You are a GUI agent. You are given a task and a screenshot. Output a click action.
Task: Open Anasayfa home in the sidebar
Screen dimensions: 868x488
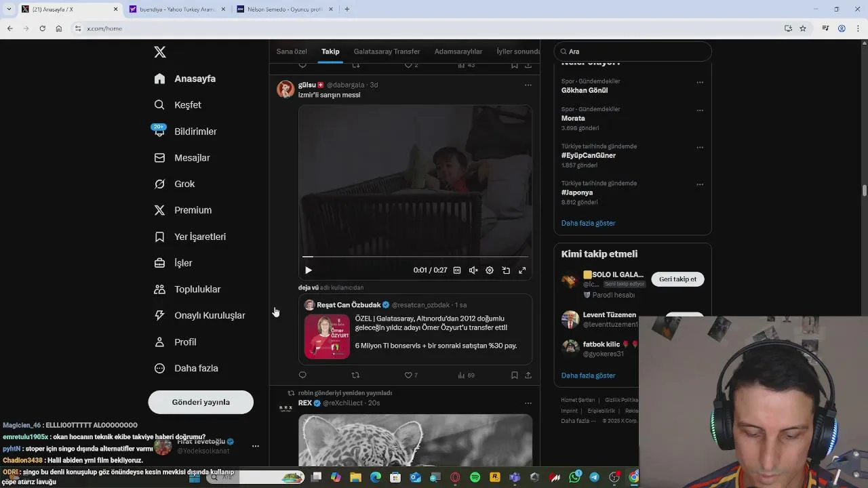pos(185,79)
